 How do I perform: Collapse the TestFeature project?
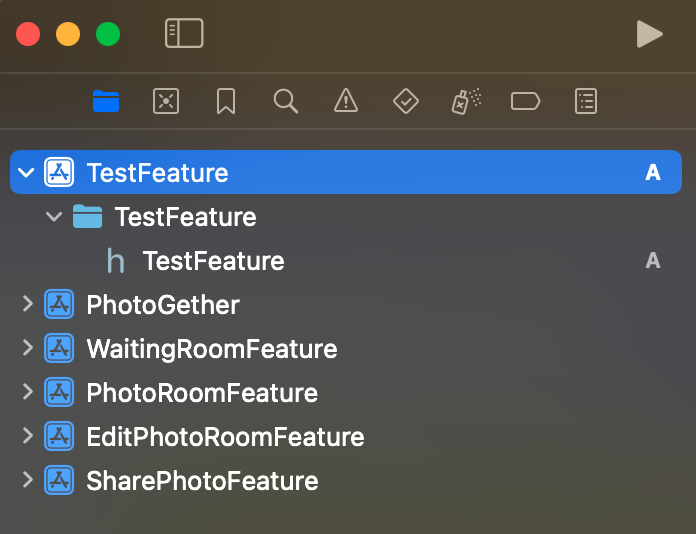coord(26,173)
